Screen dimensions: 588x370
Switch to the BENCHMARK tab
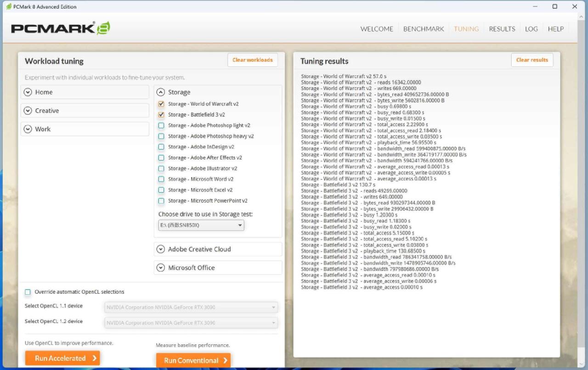pos(424,29)
